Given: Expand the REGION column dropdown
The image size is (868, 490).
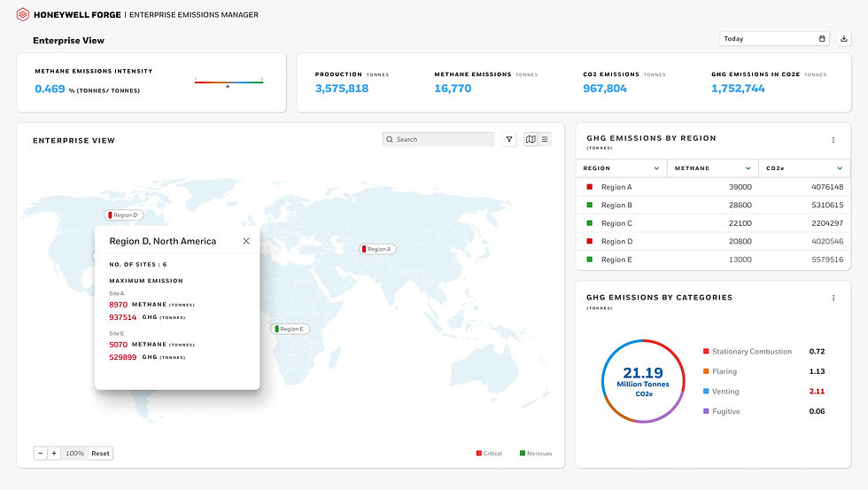Looking at the screenshot, I should pyautogui.click(x=656, y=168).
